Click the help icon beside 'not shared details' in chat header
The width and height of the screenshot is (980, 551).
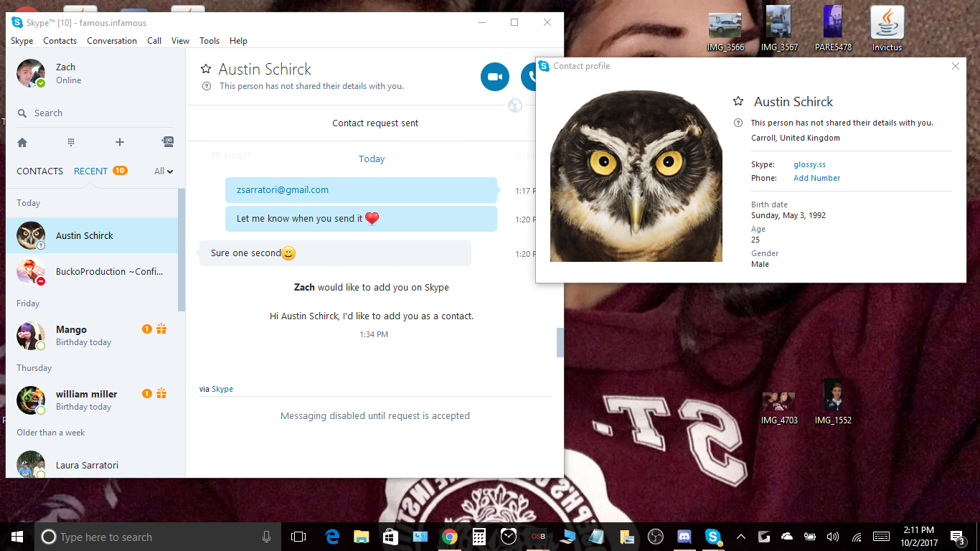(207, 86)
